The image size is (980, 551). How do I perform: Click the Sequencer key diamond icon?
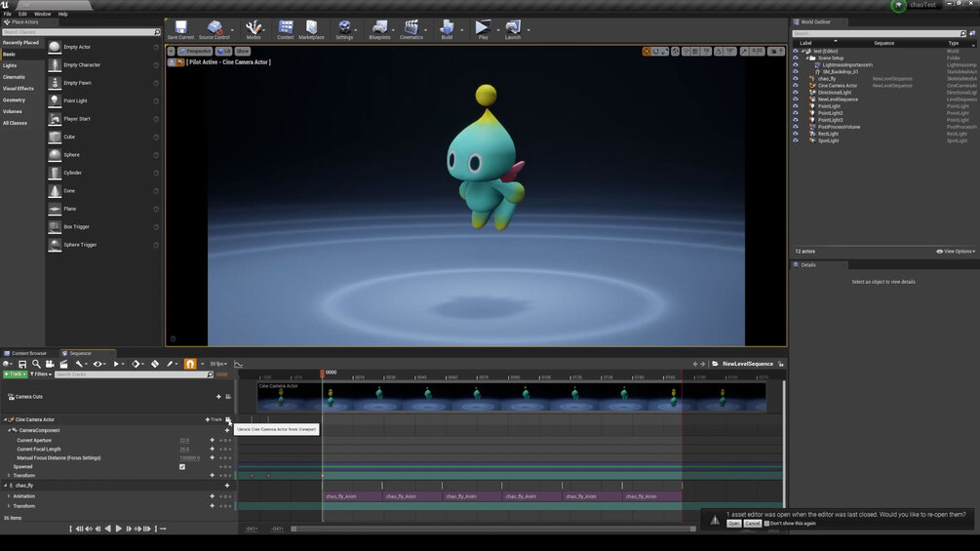pyautogui.click(x=135, y=364)
